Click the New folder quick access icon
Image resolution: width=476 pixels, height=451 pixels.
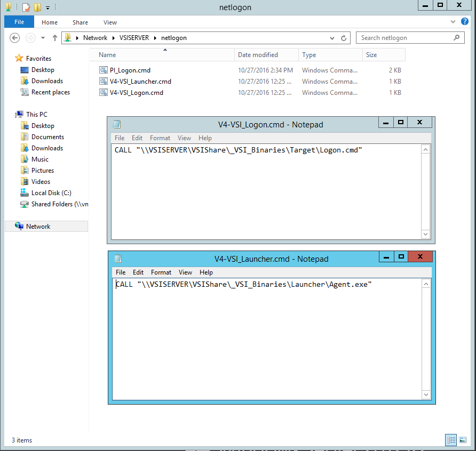pyautogui.click(x=38, y=7)
